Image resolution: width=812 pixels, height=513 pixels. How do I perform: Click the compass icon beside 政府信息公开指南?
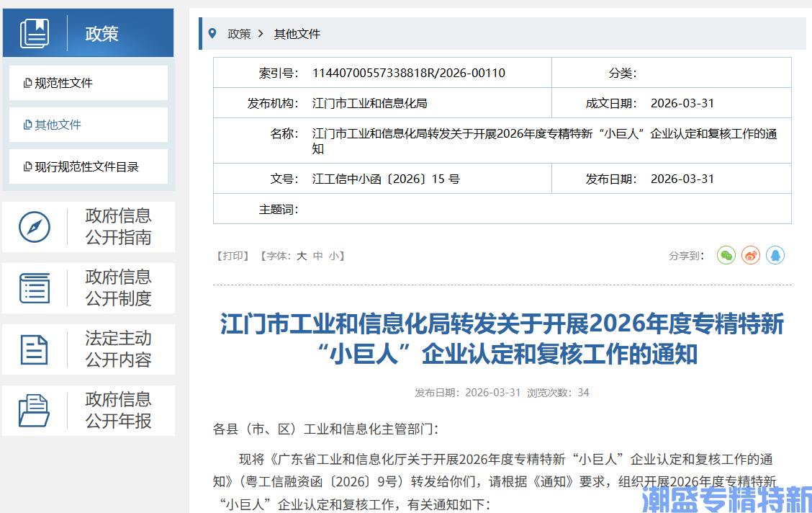coord(35,226)
